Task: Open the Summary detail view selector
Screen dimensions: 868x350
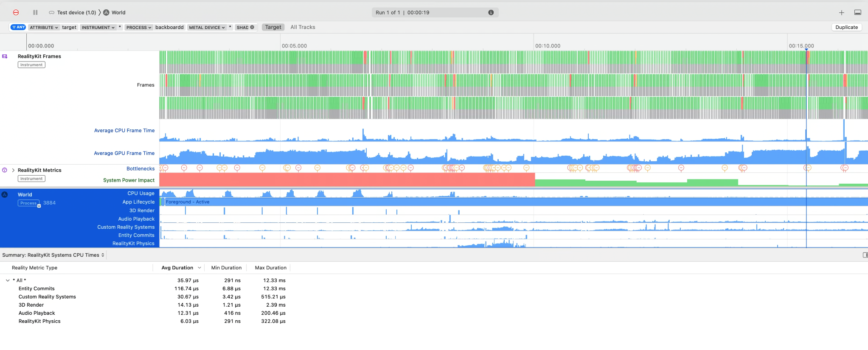Action: click(x=53, y=255)
